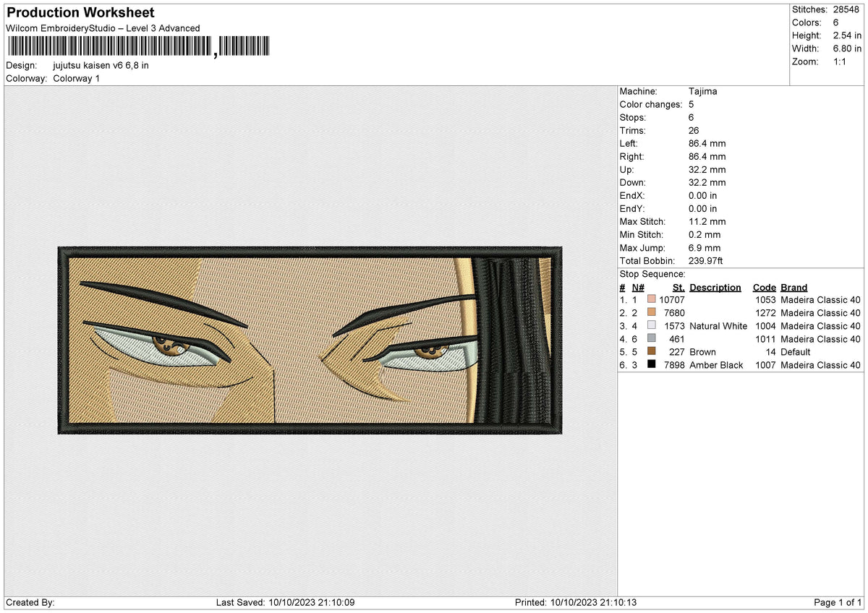Click the 'Natural White' description

click(x=718, y=326)
